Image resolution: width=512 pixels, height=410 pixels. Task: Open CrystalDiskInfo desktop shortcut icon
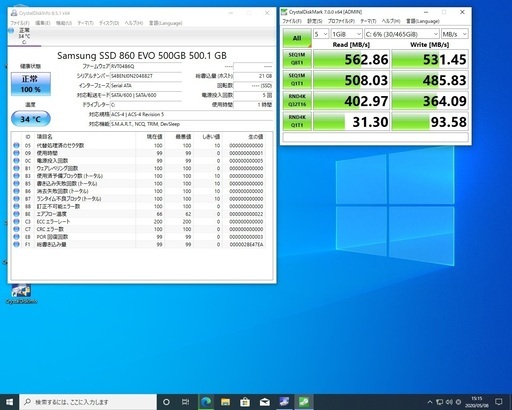tap(21, 294)
